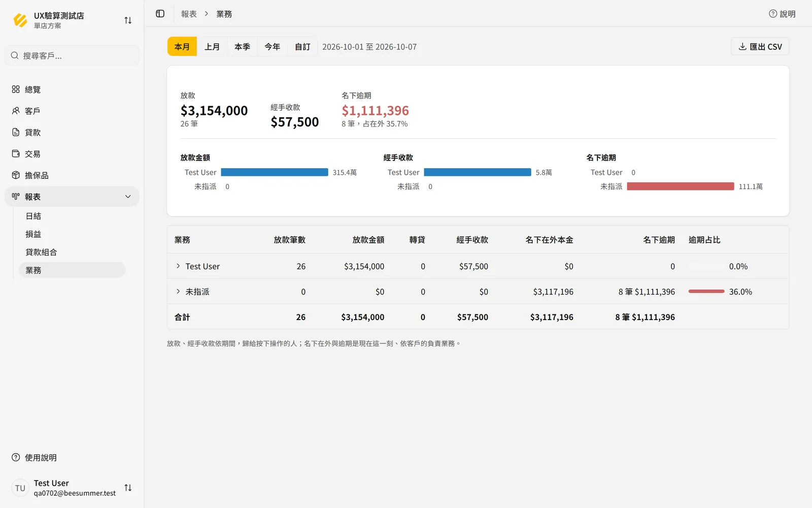Screen dimensions: 812x508
Task: Click the $57,500 經手收款 summary value
Action: coord(295,122)
